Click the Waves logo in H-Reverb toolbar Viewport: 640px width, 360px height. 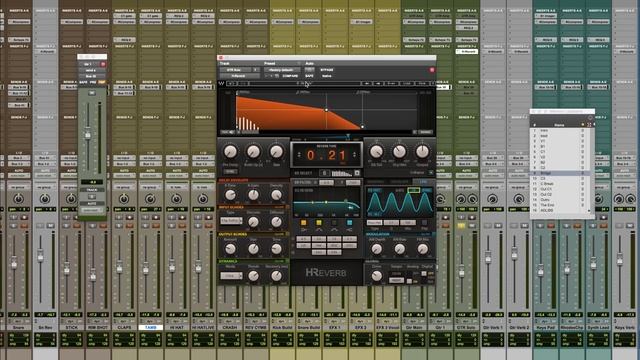point(222,83)
